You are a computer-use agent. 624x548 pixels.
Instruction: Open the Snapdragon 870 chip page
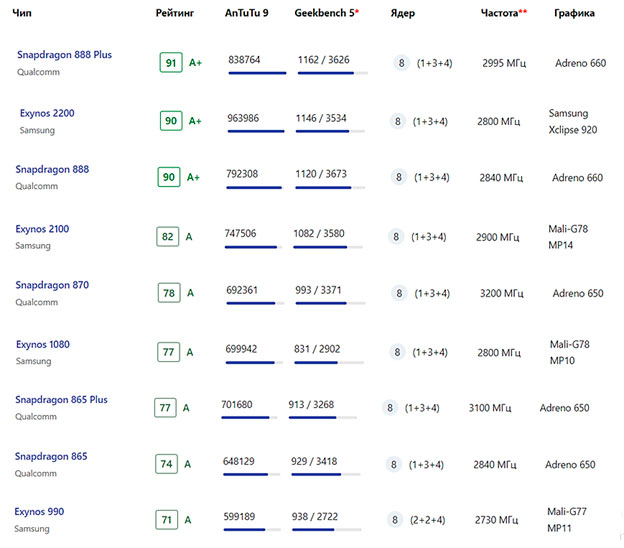(52, 285)
